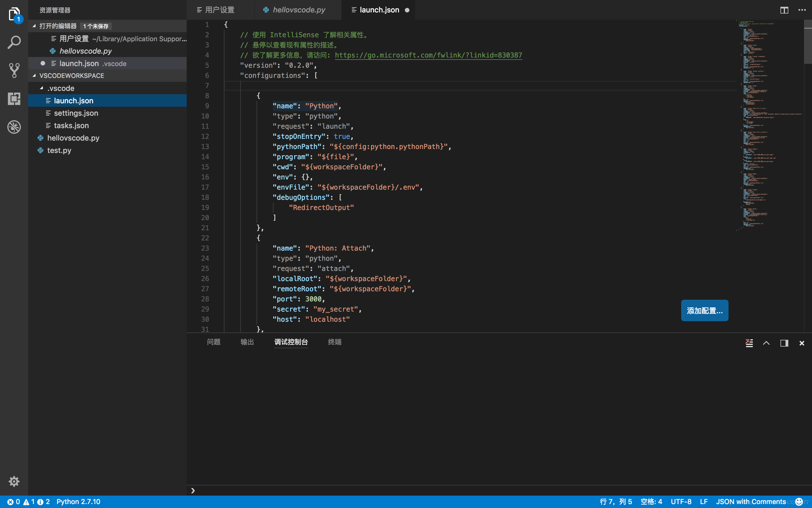The image size is (812, 508).
Task: Open the Search view in activity bar
Action: point(14,42)
